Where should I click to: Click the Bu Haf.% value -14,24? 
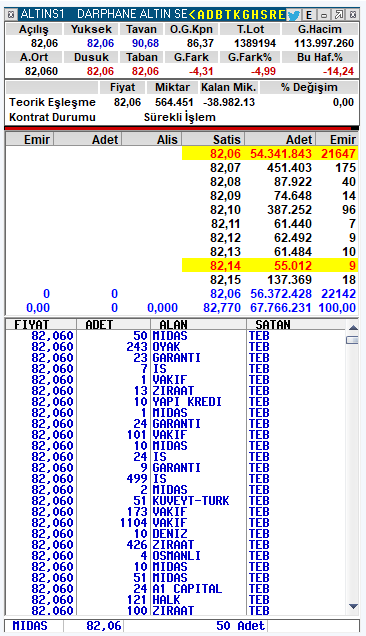point(338,71)
